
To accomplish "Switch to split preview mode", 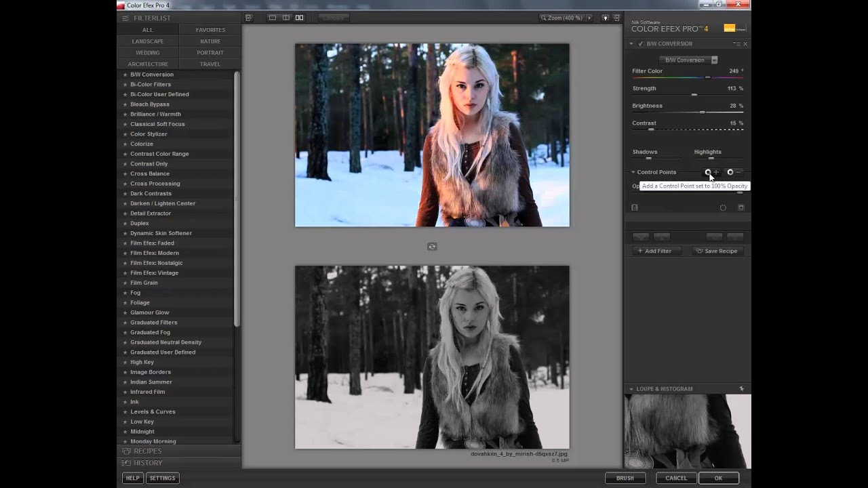I will click(286, 18).
